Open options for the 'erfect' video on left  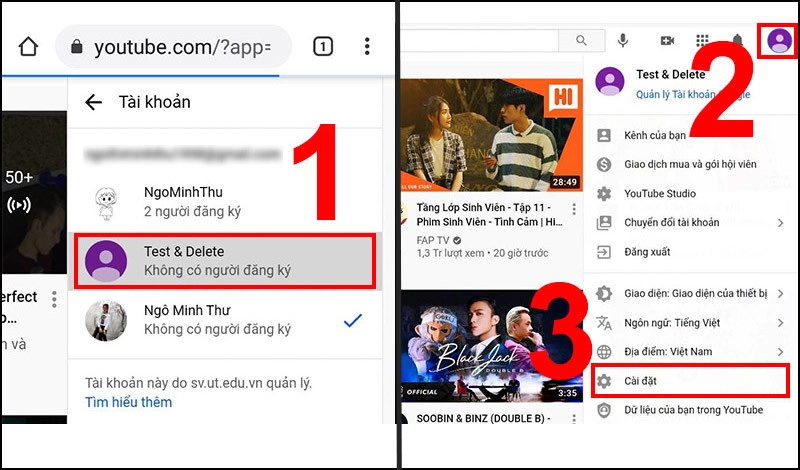click(x=54, y=300)
